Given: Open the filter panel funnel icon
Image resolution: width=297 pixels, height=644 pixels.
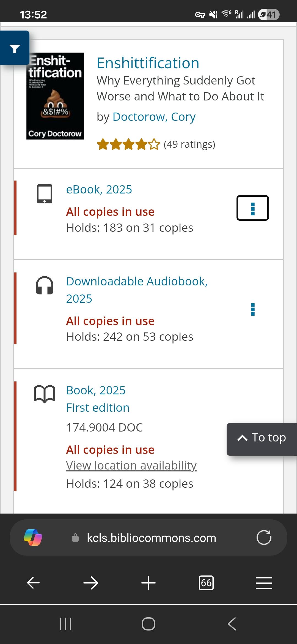Looking at the screenshot, I should coord(15,48).
